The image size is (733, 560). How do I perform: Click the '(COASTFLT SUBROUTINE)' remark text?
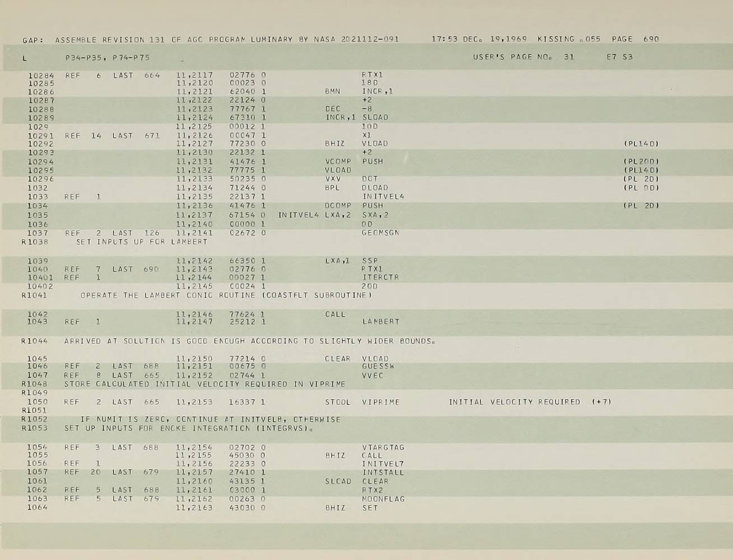(x=316, y=295)
